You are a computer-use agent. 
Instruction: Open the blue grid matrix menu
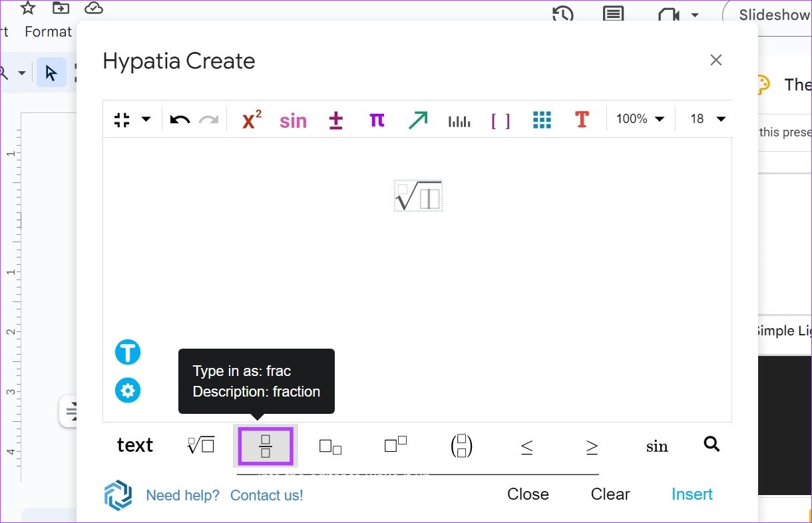542,120
